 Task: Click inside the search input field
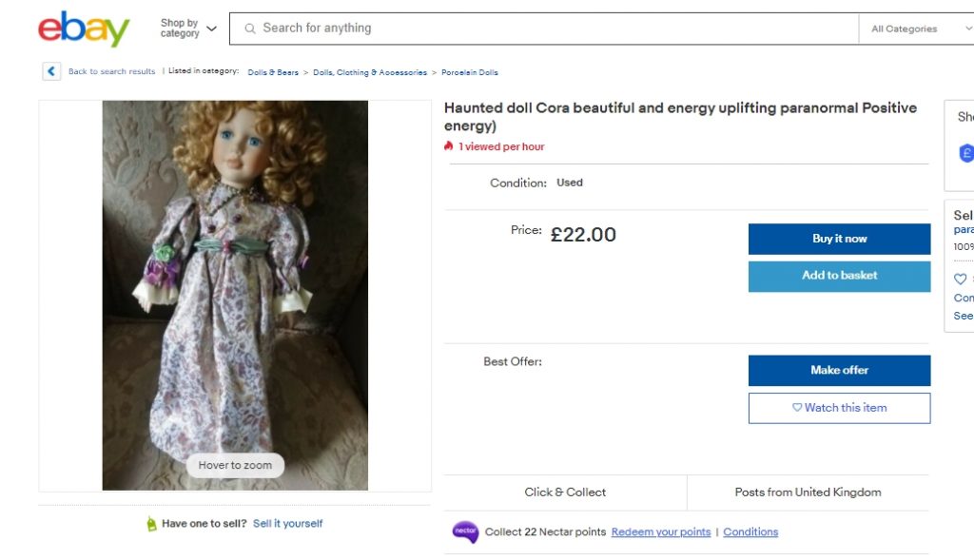pyautogui.click(x=476, y=28)
